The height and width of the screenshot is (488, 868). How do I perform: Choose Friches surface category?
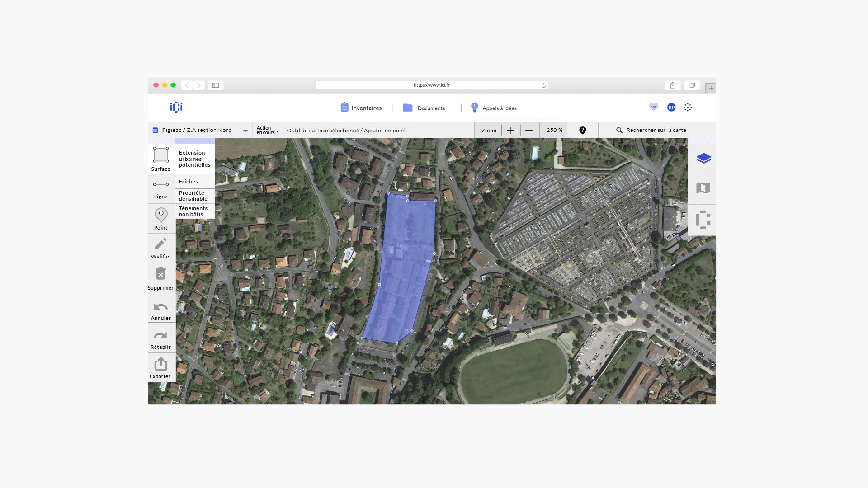[189, 182]
